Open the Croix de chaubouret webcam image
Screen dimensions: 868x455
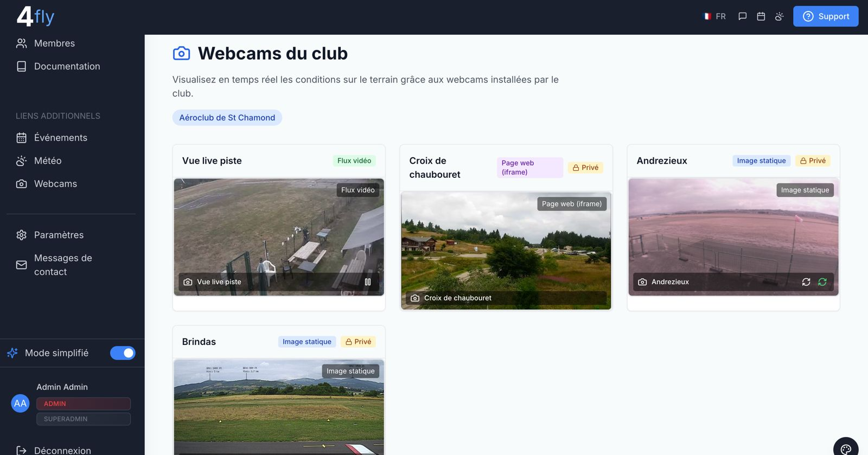point(506,251)
